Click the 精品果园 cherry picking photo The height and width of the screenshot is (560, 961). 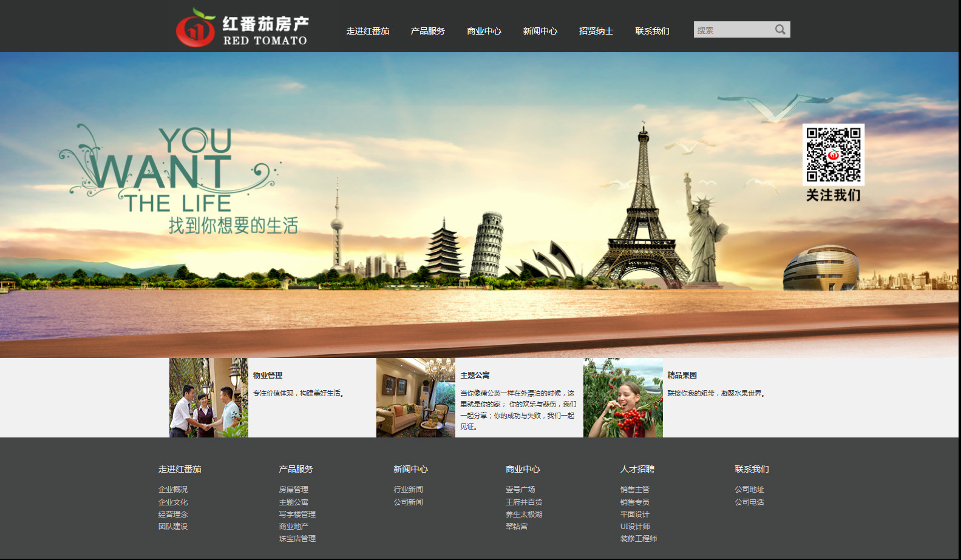coord(623,397)
